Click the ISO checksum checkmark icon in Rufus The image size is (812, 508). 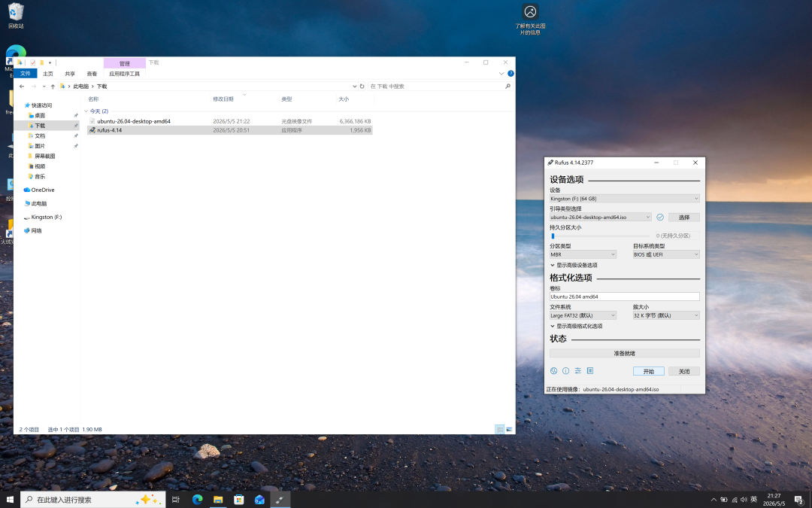(x=660, y=217)
